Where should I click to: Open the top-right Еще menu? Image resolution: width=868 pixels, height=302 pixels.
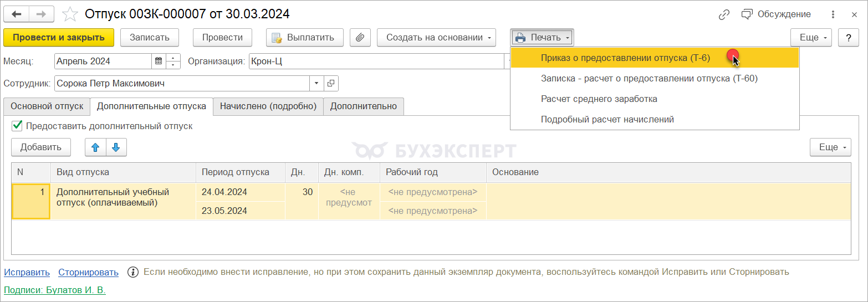[810, 38]
